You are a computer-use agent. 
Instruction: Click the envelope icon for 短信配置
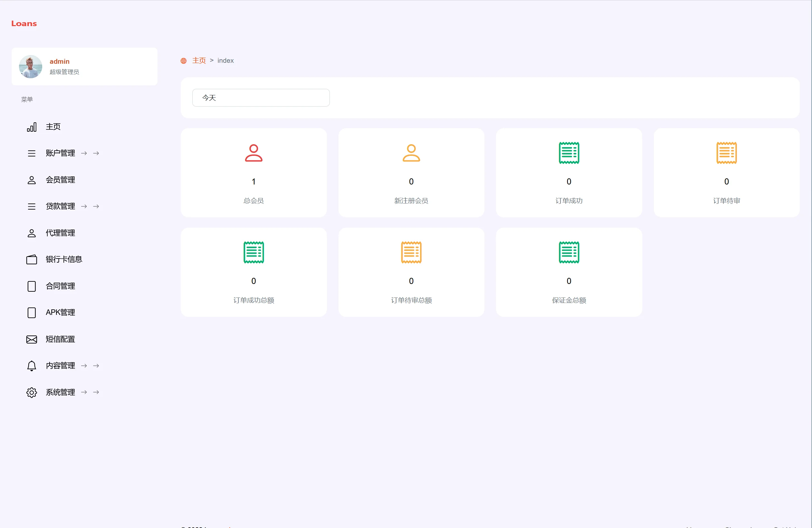pos(31,339)
